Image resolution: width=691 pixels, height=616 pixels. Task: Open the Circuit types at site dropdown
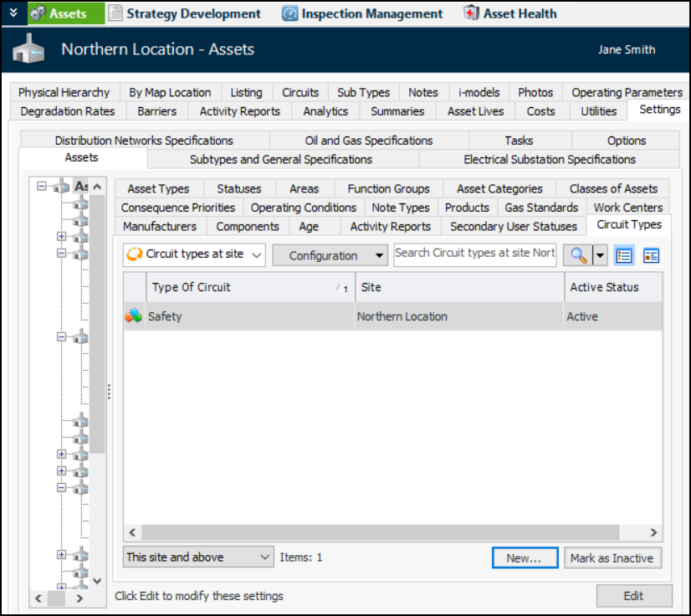click(x=194, y=255)
